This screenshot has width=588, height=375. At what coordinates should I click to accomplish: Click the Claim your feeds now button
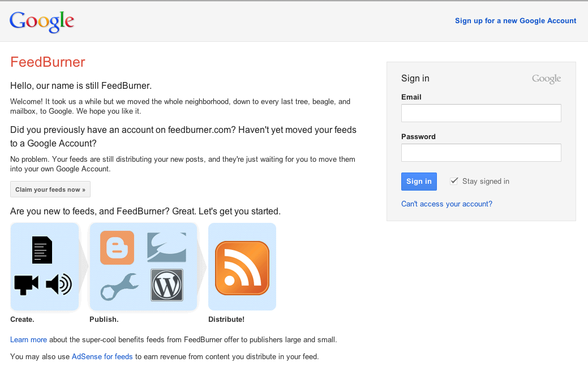(50, 189)
